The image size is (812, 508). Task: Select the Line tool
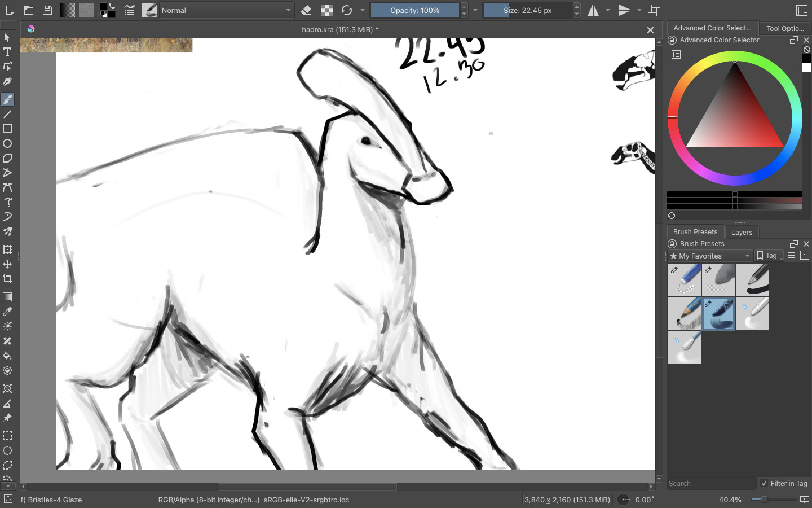[7, 114]
